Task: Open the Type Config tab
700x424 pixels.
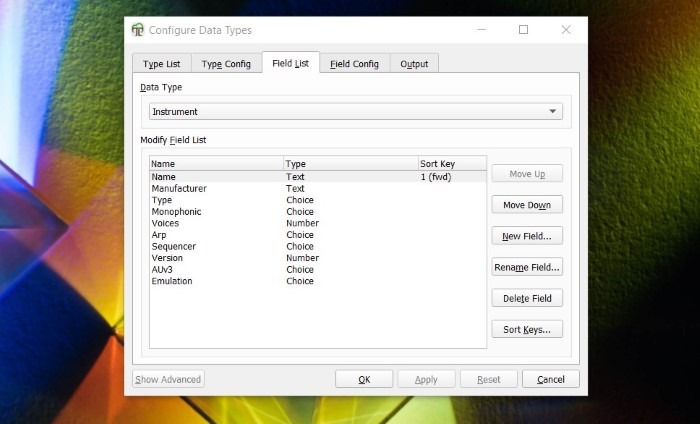Action: tap(226, 64)
